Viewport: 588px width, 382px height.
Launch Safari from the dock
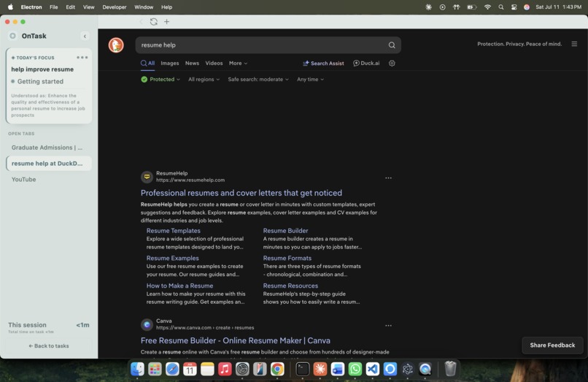[x=172, y=370]
